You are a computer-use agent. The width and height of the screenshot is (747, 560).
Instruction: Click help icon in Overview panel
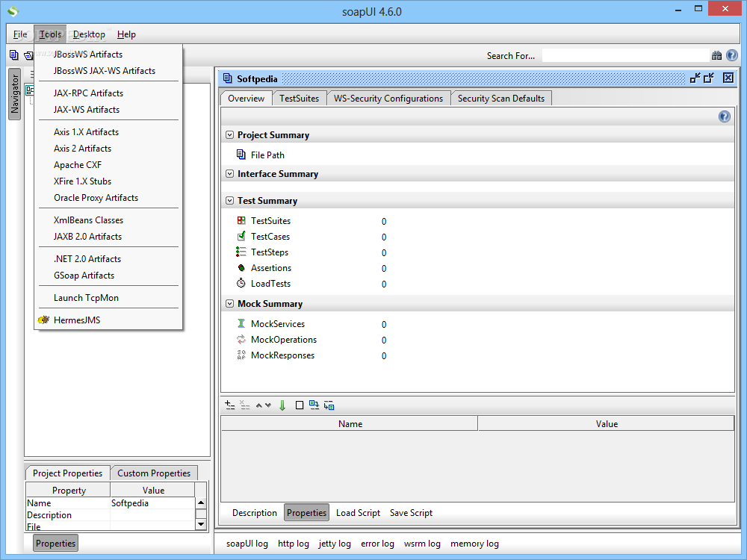pyautogui.click(x=724, y=116)
